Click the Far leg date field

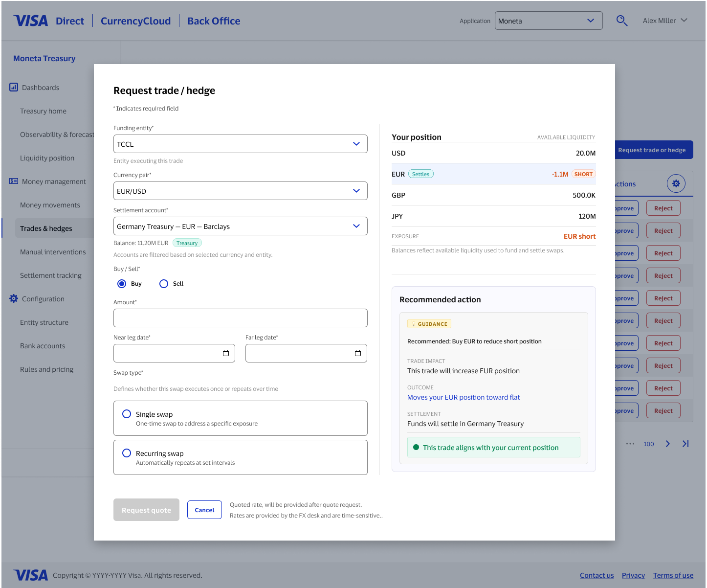click(306, 353)
